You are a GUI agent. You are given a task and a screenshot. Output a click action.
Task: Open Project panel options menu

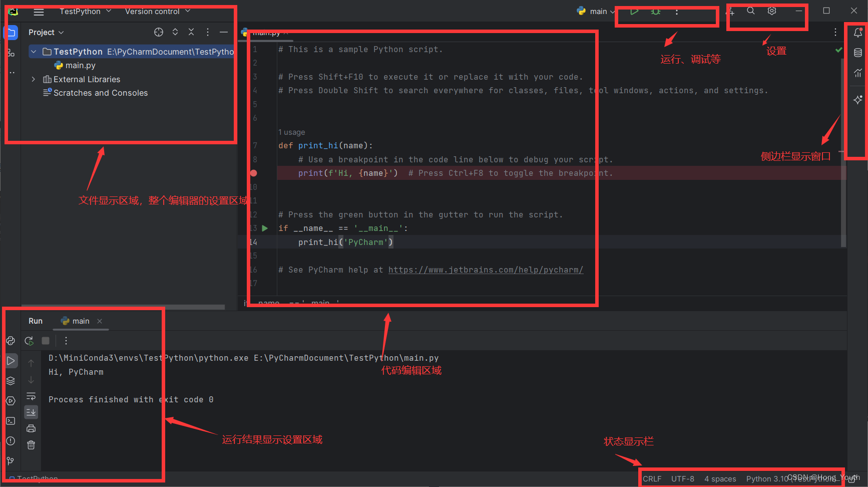[x=208, y=32]
